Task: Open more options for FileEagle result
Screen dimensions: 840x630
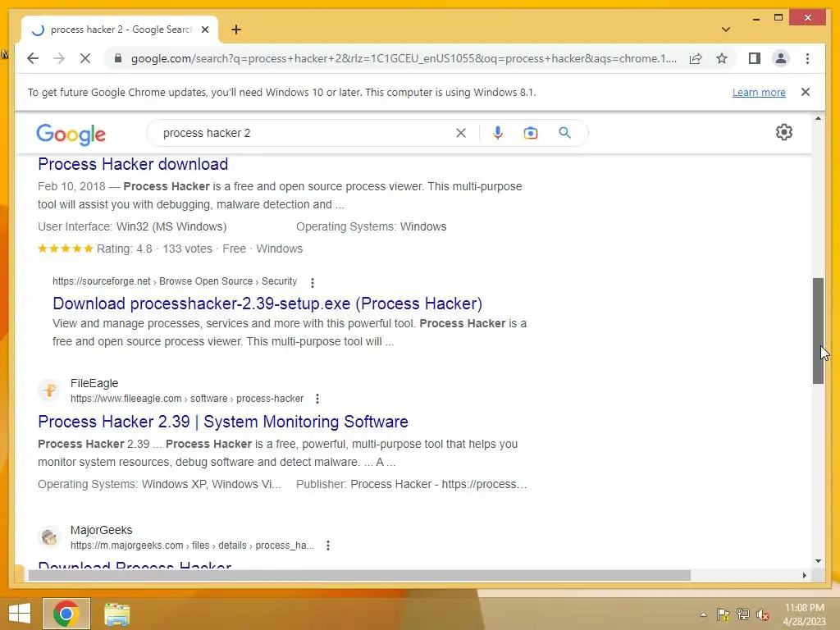Action: 317,399
